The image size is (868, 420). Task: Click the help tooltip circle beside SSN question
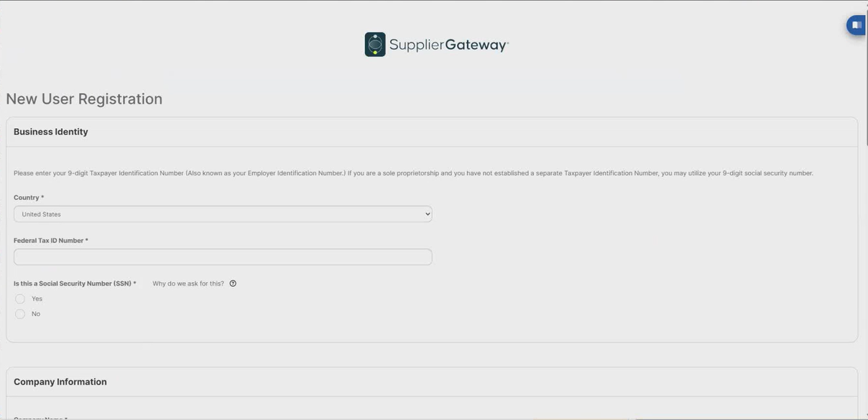tap(232, 283)
